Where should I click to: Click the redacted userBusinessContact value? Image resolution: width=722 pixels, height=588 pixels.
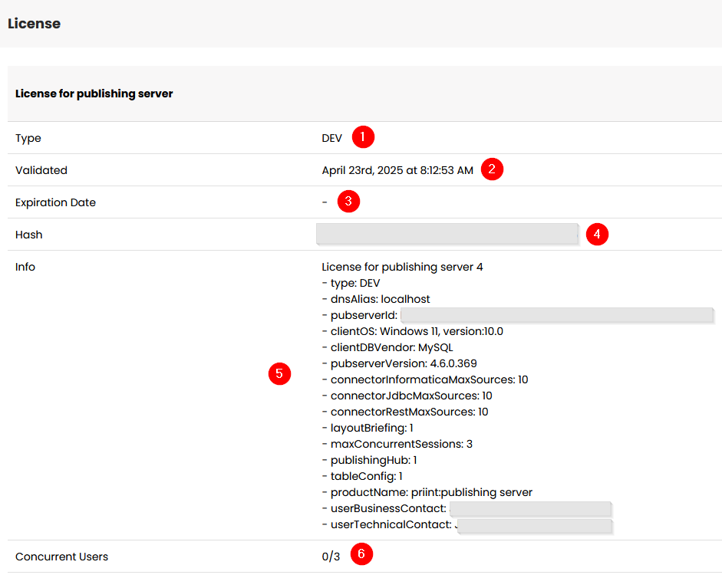[x=530, y=509]
